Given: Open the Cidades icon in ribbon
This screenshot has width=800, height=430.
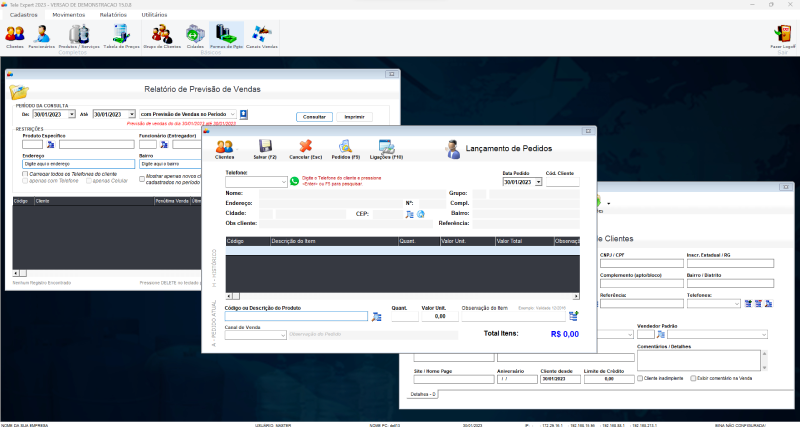Looking at the screenshot, I should pos(195,36).
